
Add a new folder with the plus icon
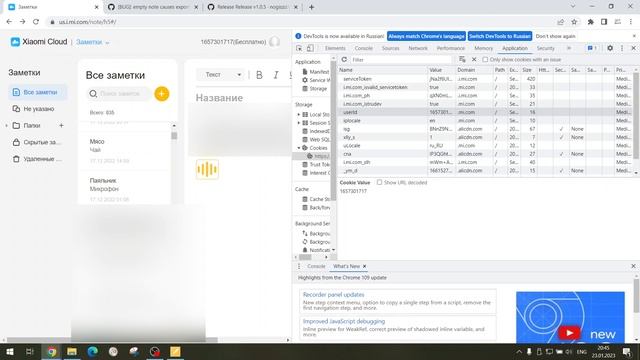(x=61, y=125)
